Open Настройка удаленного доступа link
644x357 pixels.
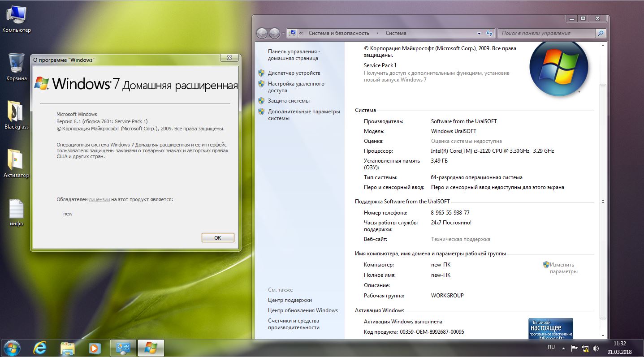296,87
